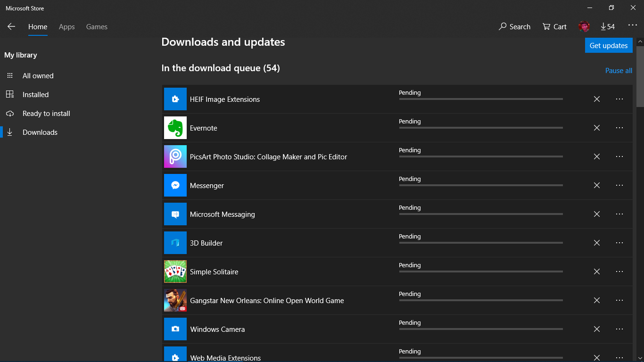Open more options for 3D Builder

coord(619,243)
